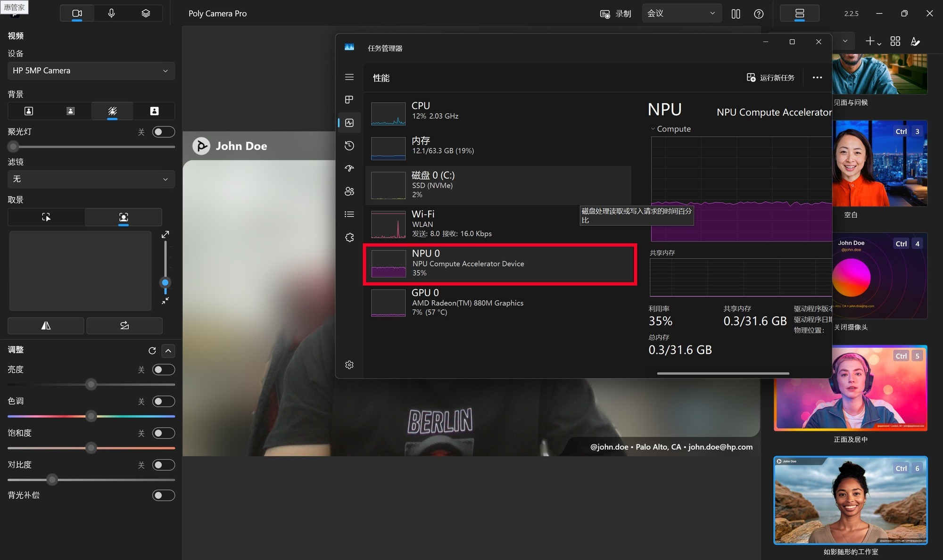
Task: Select the 空白 preset thumbnail
Action: point(880,163)
